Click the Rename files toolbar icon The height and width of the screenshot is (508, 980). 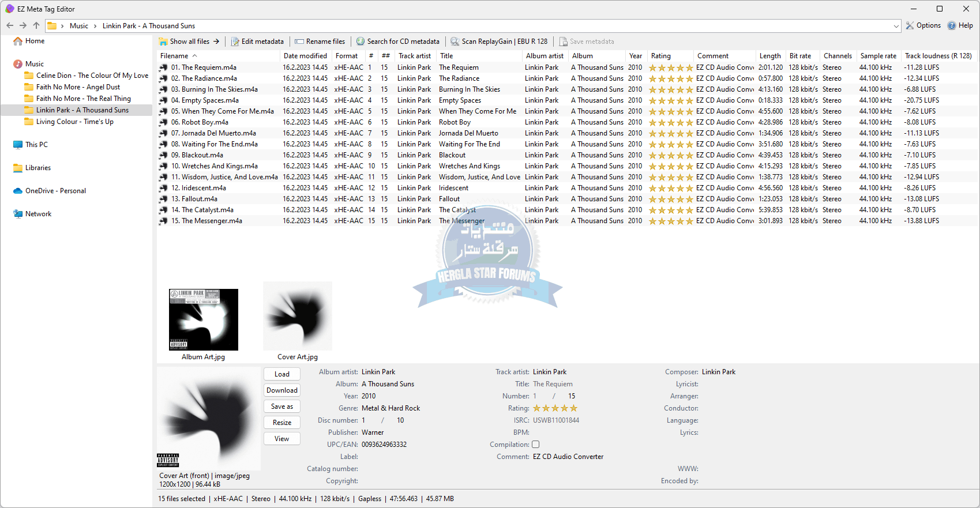299,42
